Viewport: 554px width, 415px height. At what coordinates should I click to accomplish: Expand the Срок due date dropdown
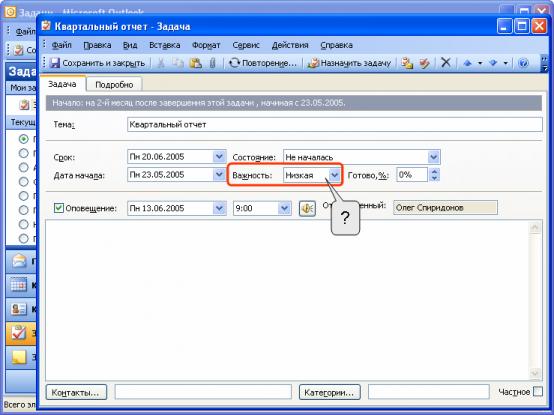point(219,156)
